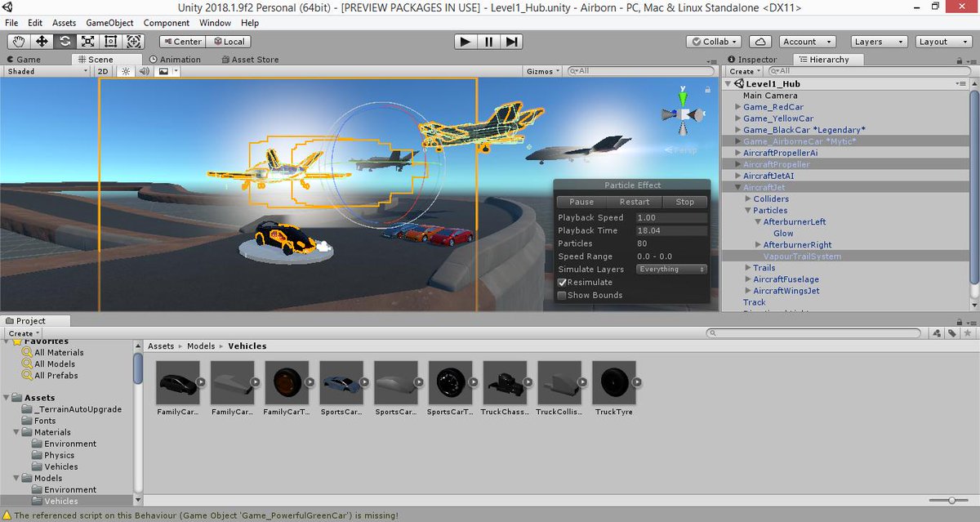980x522 pixels.
Task: Enable the Show Bounds checkbox
Action: click(x=562, y=295)
